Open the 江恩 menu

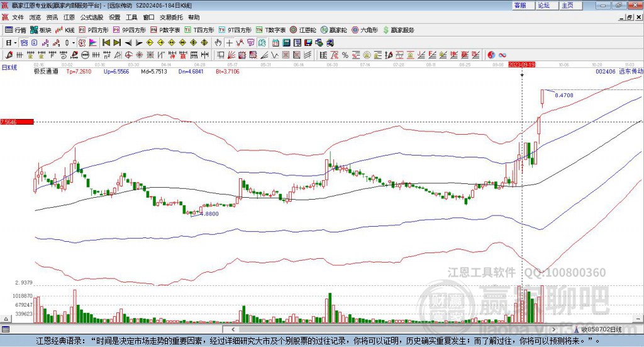pos(69,17)
